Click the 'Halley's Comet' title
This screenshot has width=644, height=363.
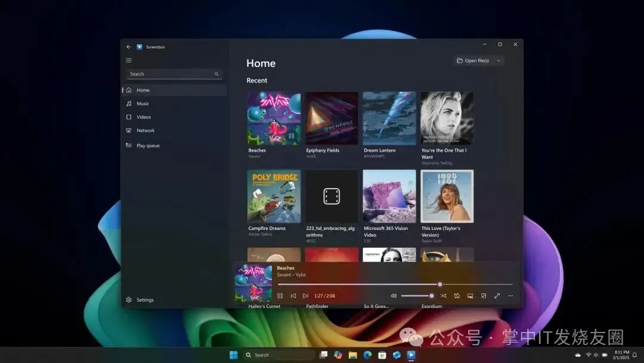click(x=264, y=306)
